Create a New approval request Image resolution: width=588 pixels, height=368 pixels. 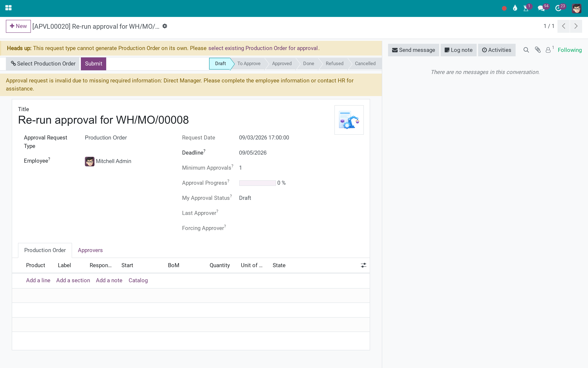tap(18, 26)
